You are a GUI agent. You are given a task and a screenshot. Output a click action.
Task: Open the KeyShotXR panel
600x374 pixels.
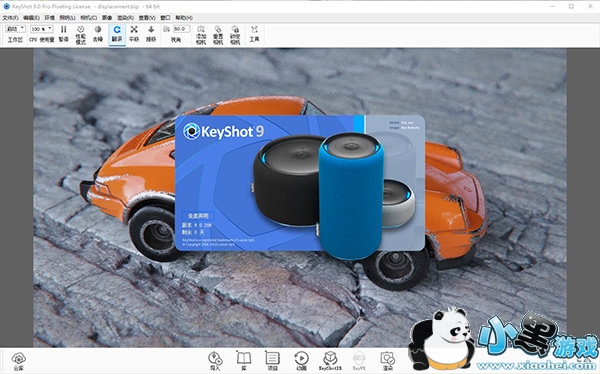point(330,362)
